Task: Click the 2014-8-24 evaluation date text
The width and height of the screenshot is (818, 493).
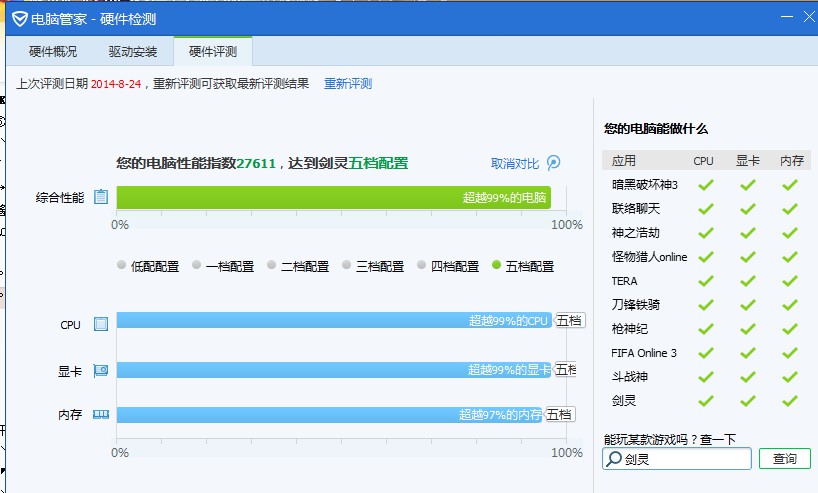Action: [x=116, y=84]
